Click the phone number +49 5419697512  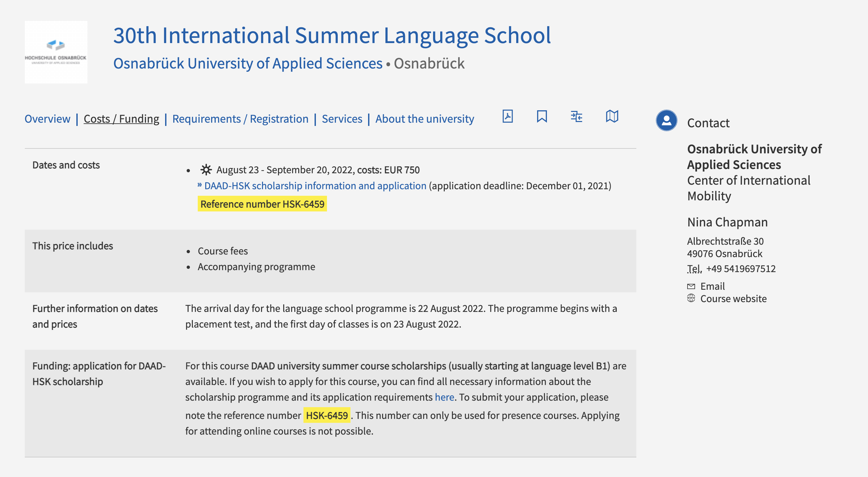(741, 269)
